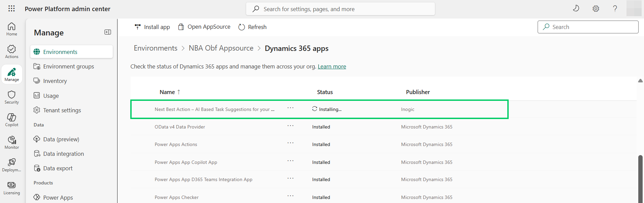The width and height of the screenshot is (644, 203).
Task: Open Security section in left rail
Action: (11, 97)
